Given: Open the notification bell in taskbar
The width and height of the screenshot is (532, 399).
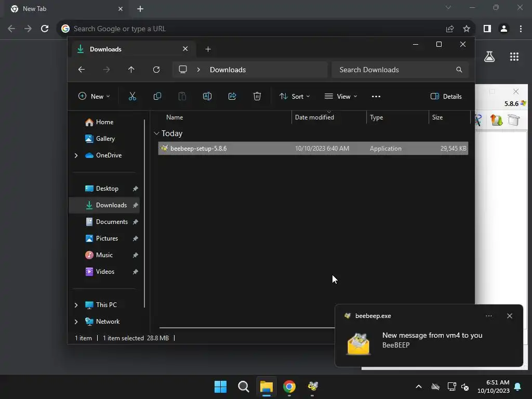Looking at the screenshot, I should pos(518,387).
